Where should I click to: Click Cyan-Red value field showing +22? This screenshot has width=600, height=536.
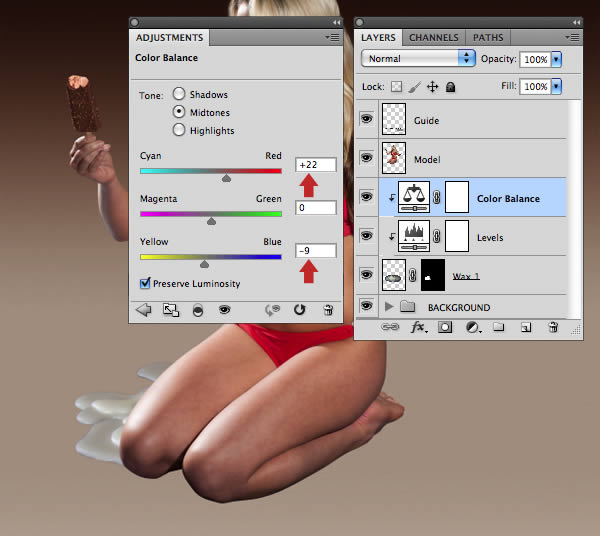[x=316, y=165]
